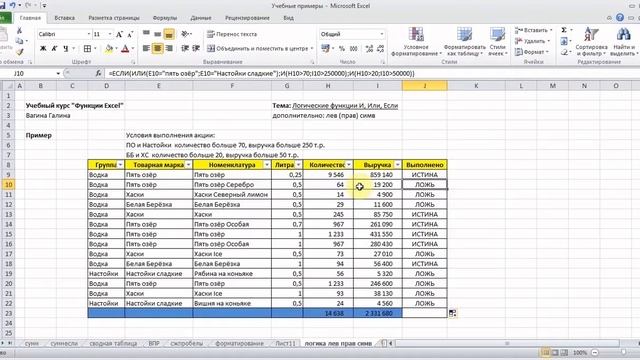640x360 pixels.
Task: Open the Данные ribbon tab
Action: tap(201, 18)
